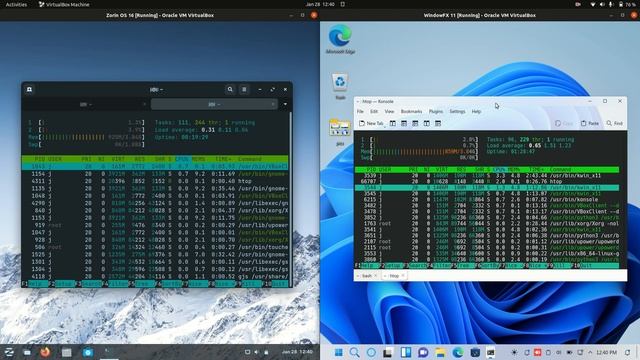640x360 pixels.
Task: Open the VirtualBox Machine menu in the top bar
Action: click(64, 4)
